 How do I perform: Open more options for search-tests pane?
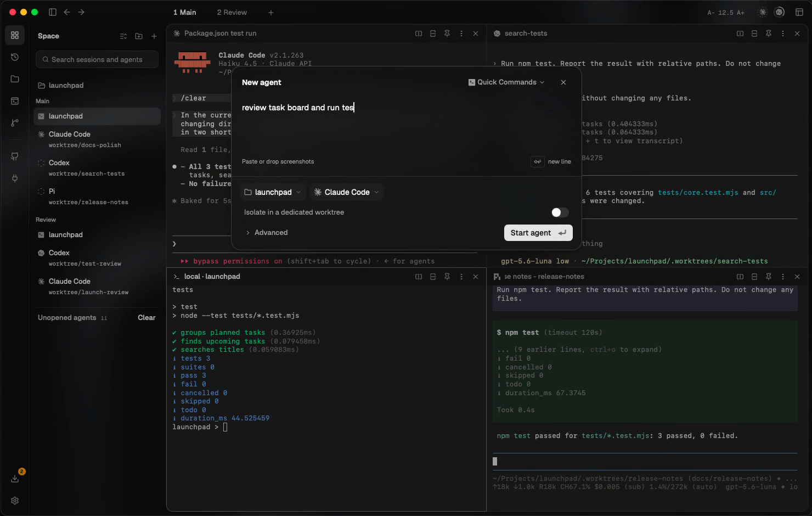pyautogui.click(x=783, y=33)
